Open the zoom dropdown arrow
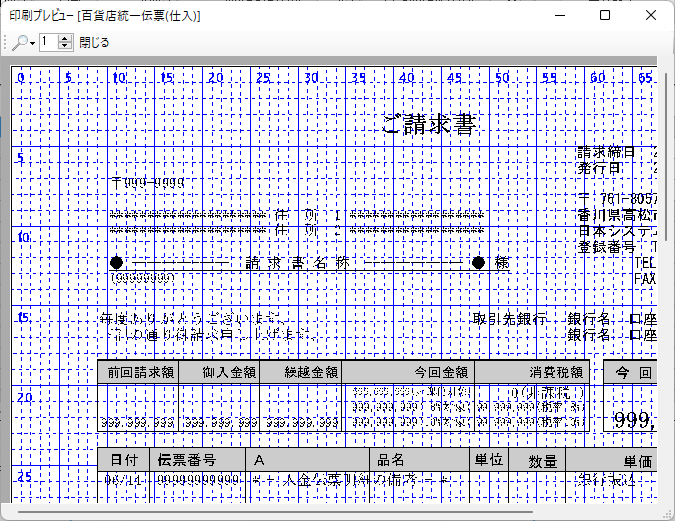 point(32,43)
